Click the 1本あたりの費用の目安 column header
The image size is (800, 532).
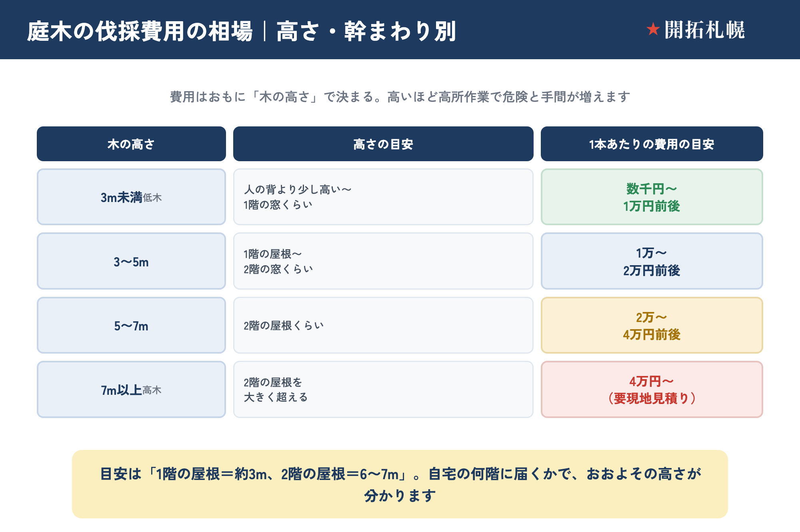pos(652,144)
